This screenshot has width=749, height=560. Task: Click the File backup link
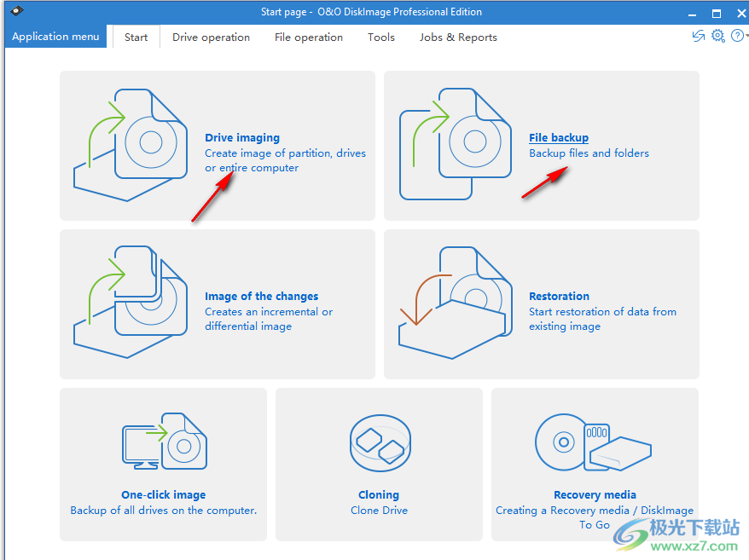tap(559, 138)
